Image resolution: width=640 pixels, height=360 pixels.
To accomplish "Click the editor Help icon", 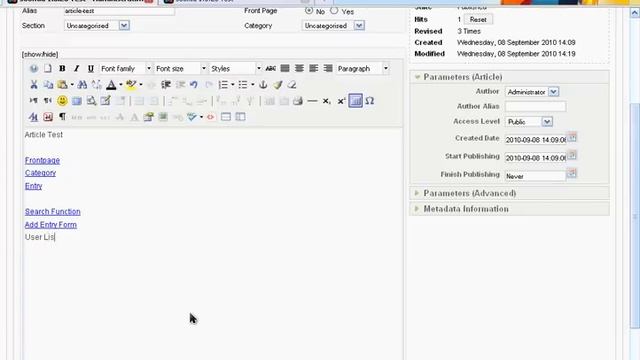I will click(34, 69).
